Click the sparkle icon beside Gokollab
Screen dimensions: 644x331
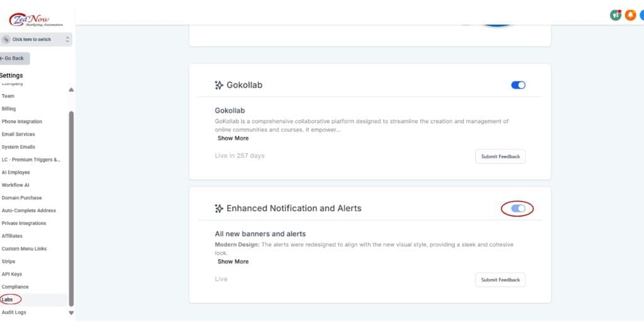(219, 85)
